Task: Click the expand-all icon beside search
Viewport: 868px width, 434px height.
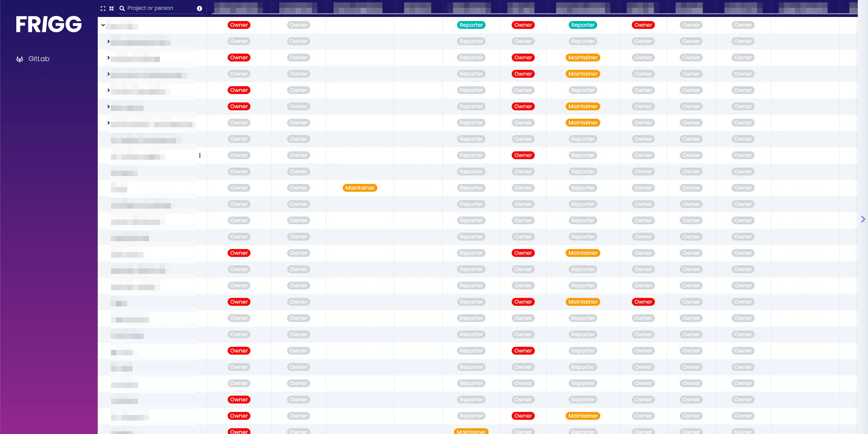Action: pyautogui.click(x=103, y=8)
